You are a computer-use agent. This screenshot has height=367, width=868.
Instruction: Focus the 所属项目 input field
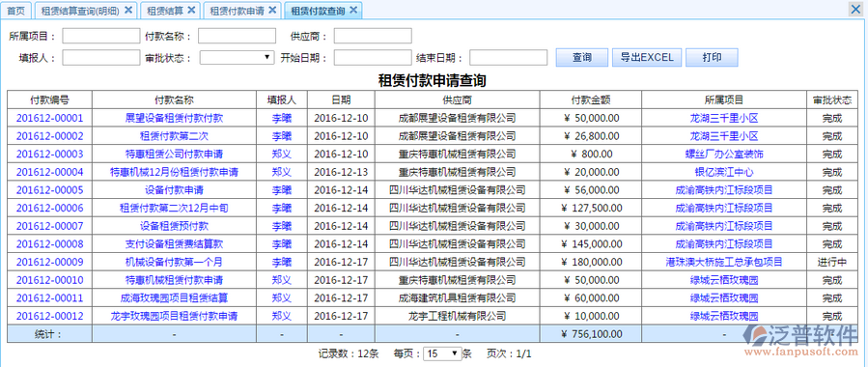(x=101, y=36)
